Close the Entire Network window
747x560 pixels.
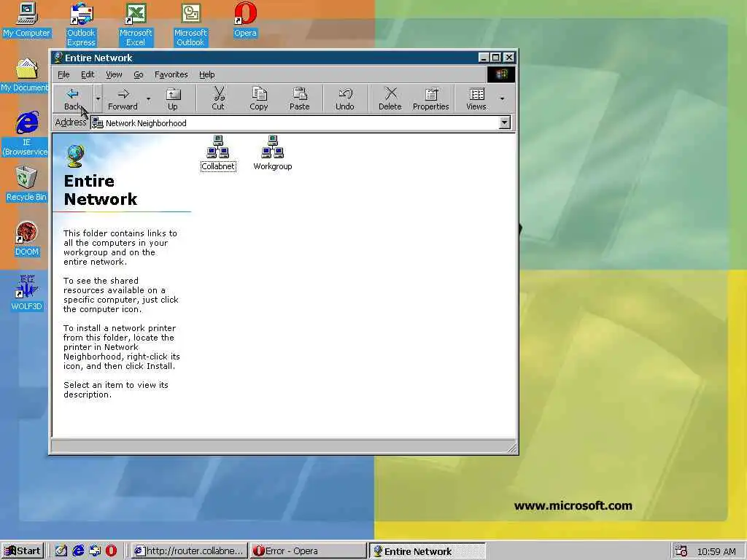click(x=509, y=58)
